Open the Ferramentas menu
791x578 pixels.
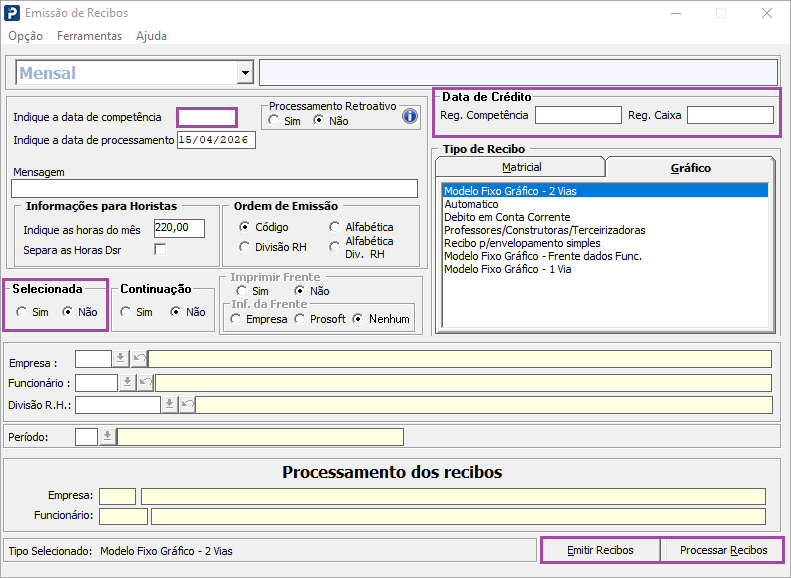[x=89, y=36]
